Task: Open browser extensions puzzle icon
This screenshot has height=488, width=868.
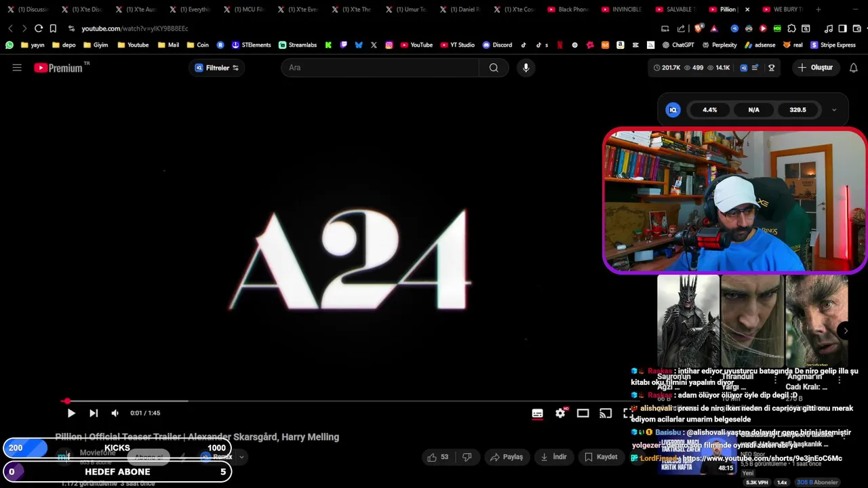Action: (791, 28)
